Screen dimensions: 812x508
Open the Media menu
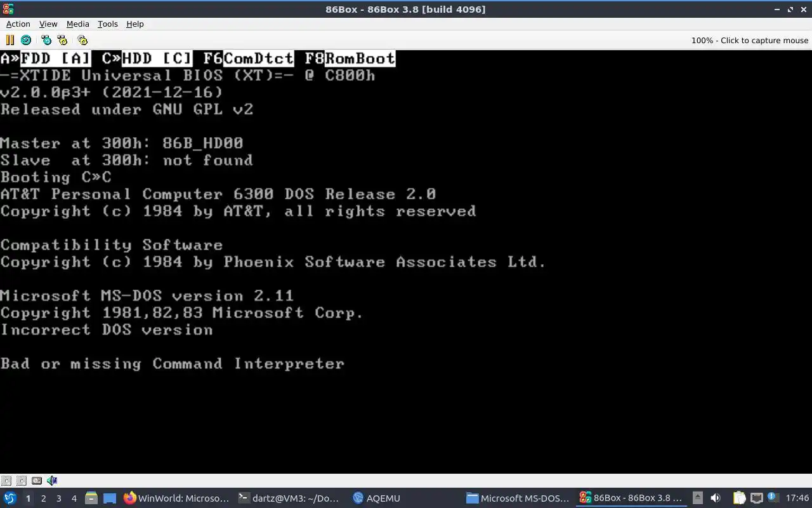(x=78, y=23)
